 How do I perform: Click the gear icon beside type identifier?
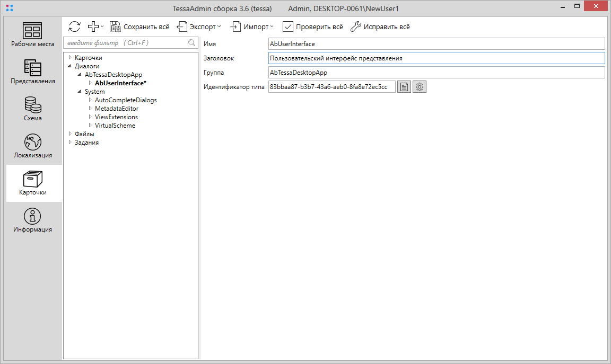click(420, 87)
